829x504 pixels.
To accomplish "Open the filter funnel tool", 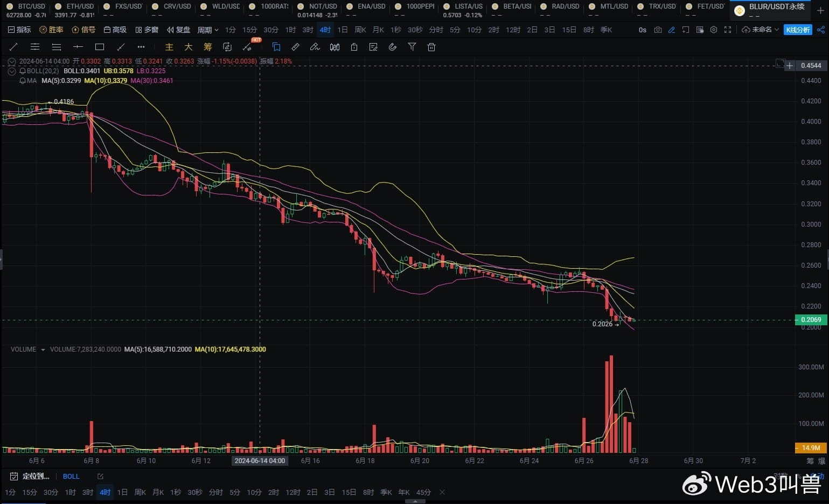I will tap(412, 47).
